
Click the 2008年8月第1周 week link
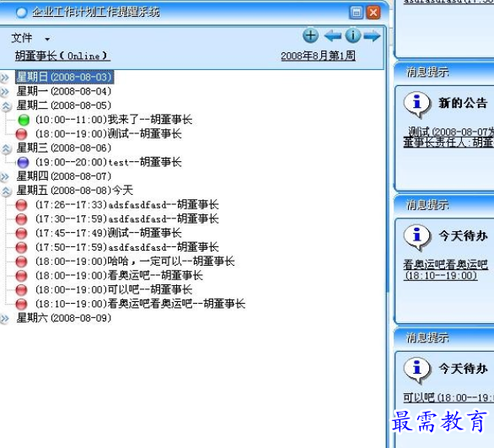[318, 57]
